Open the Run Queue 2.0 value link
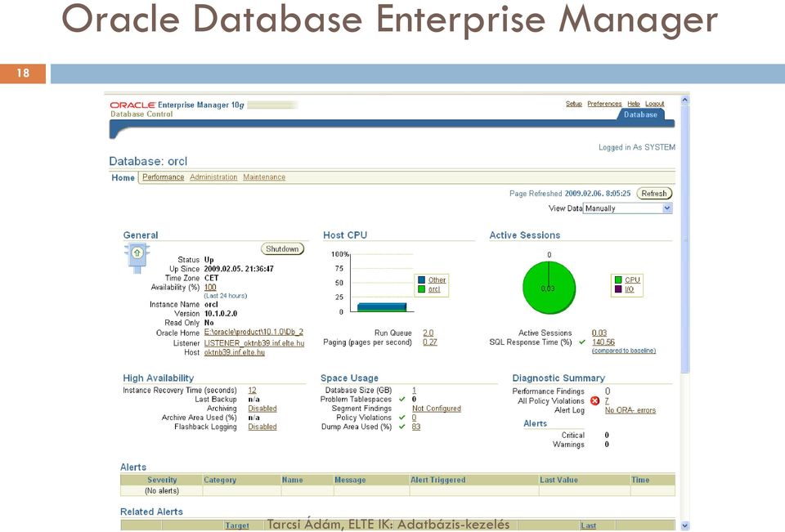785x532 pixels. click(428, 333)
